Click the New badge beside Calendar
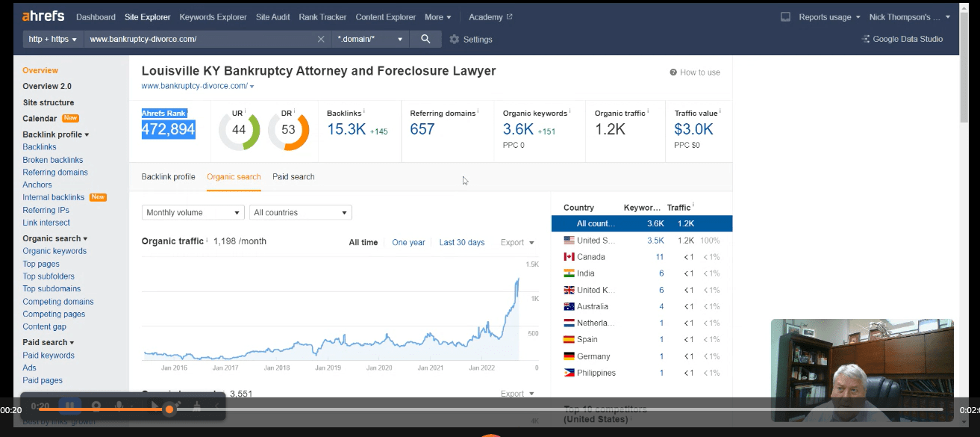 (71, 118)
